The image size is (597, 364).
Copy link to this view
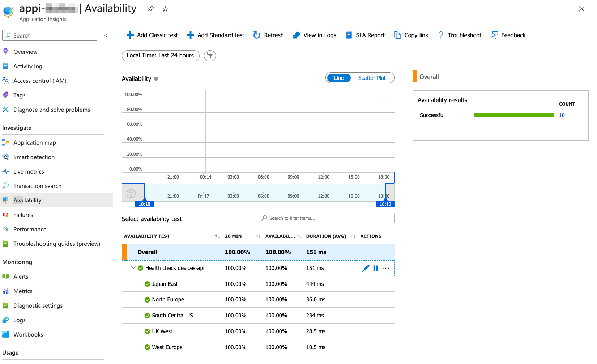coord(411,35)
